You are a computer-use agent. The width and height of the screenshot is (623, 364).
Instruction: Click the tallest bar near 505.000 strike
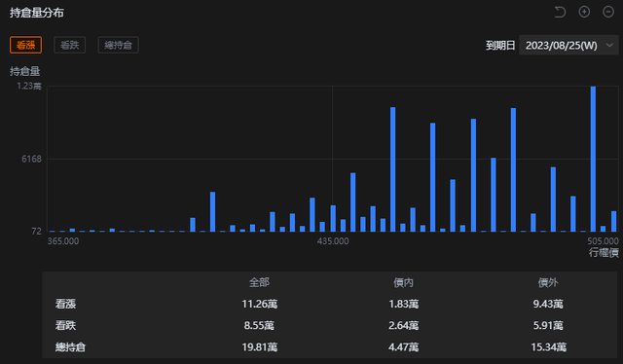[x=593, y=159]
